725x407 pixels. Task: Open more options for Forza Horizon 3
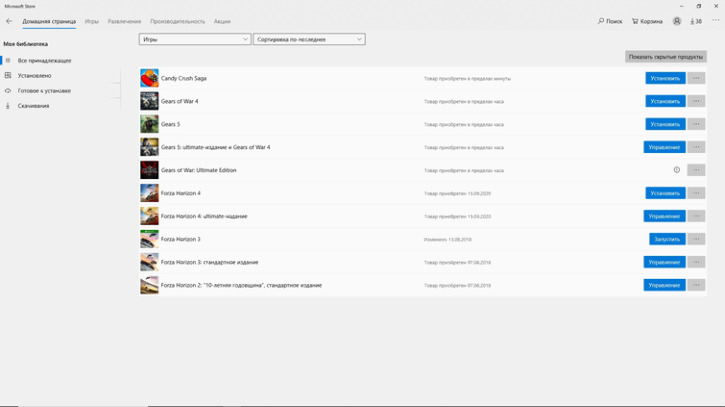(x=696, y=239)
